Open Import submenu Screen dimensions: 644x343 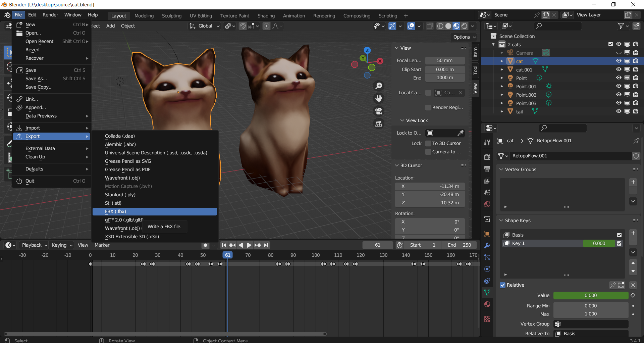tap(52, 128)
